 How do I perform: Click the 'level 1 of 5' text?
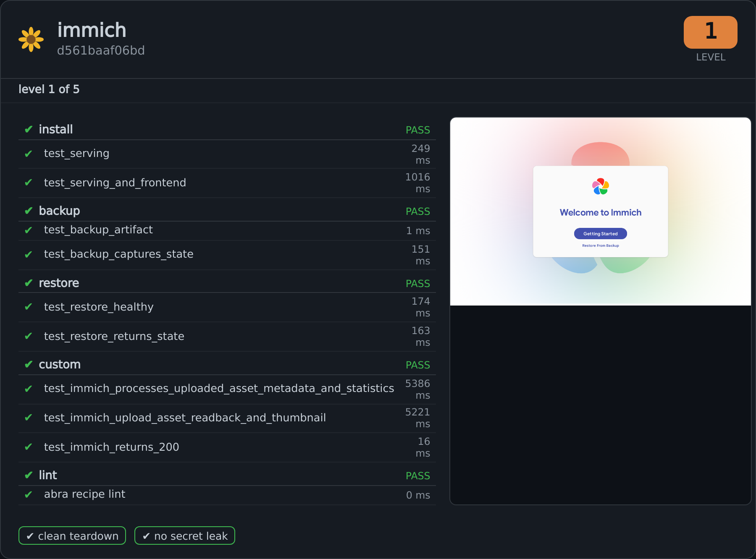click(x=49, y=89)
